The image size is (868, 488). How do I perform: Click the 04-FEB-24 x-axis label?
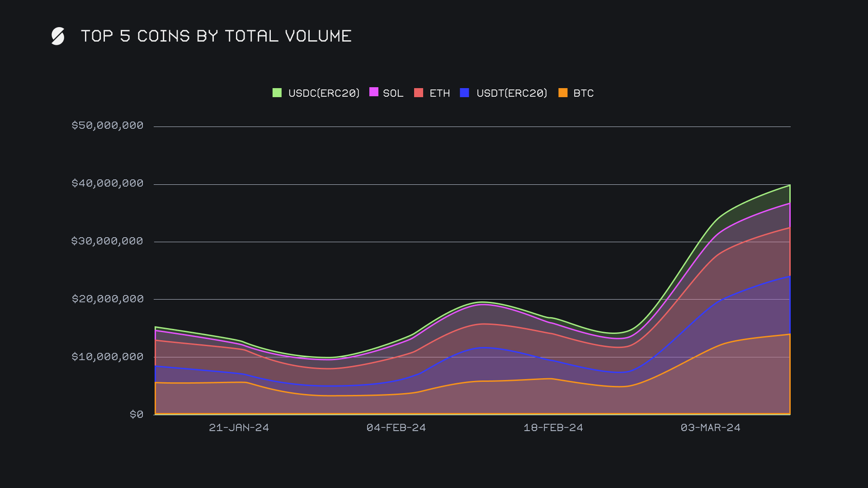tap(396, 427)
